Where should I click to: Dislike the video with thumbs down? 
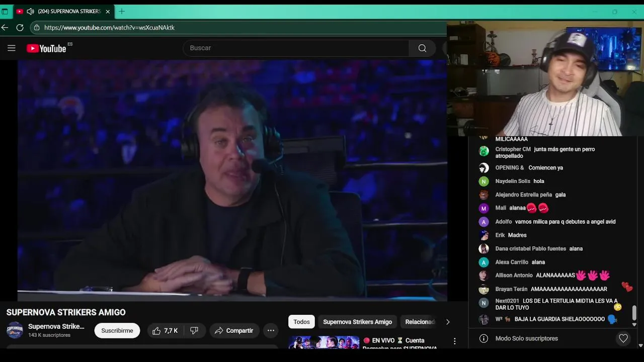tap(194, 331)
